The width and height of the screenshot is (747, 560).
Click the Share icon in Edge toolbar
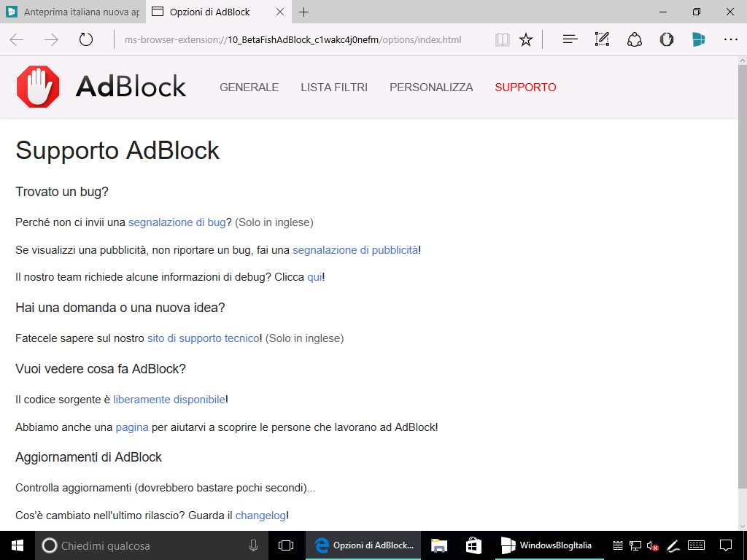pyautogui.click(x=635, y=39)
